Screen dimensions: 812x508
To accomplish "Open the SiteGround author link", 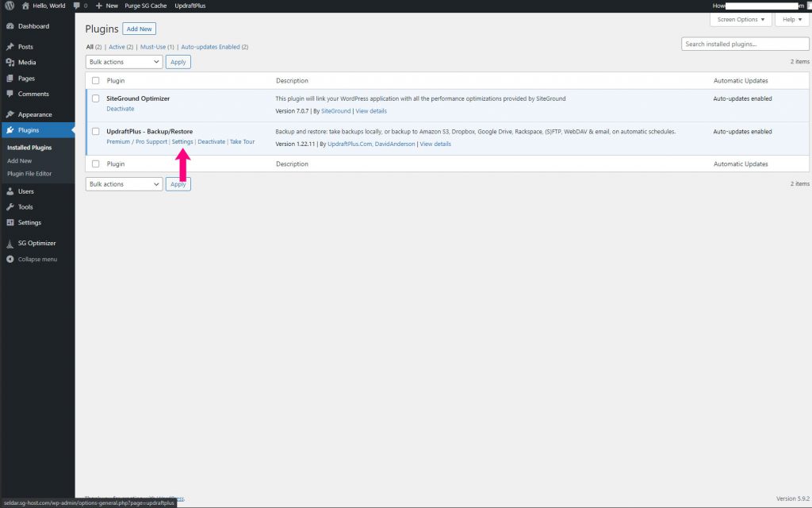I will tap(335, 111).
